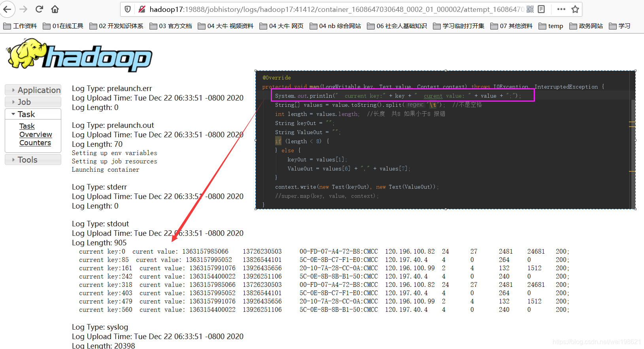Open the 04 nb 综合网站 bookmark folder
The height and width of the screenshot is (349, 644).
[x=335, y=26]
